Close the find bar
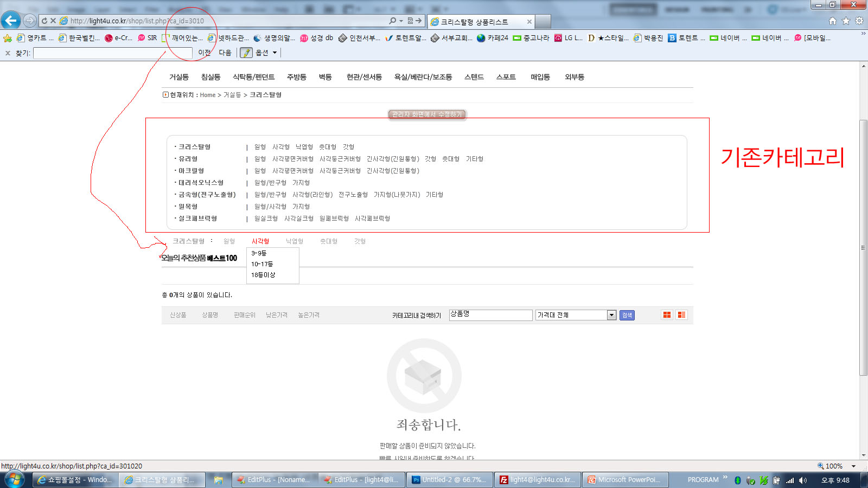Image resolution: width=868 pixels, height=488 pixels. (8, 53)
